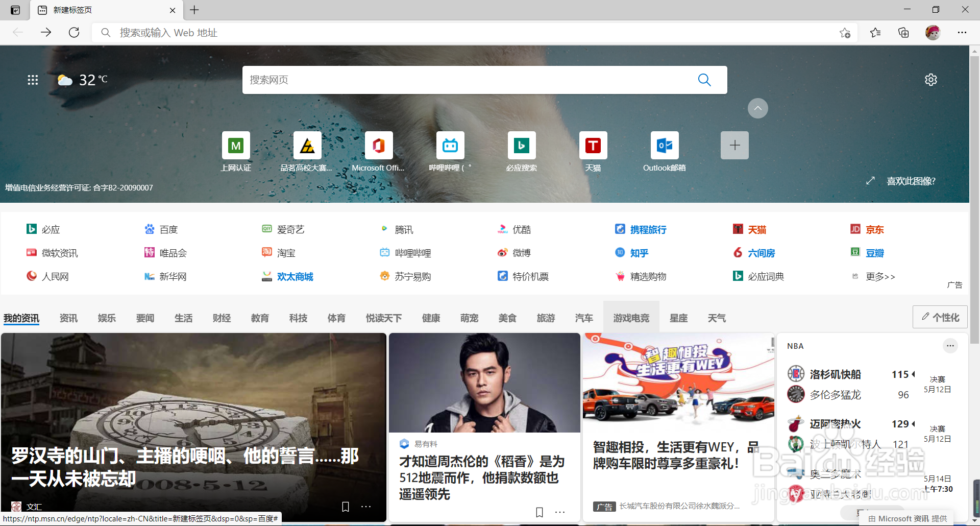The width and height of the screenshot is (980, 526).
Task: Switch to the 游戏电竞 tab
Action: click(631, 318)
